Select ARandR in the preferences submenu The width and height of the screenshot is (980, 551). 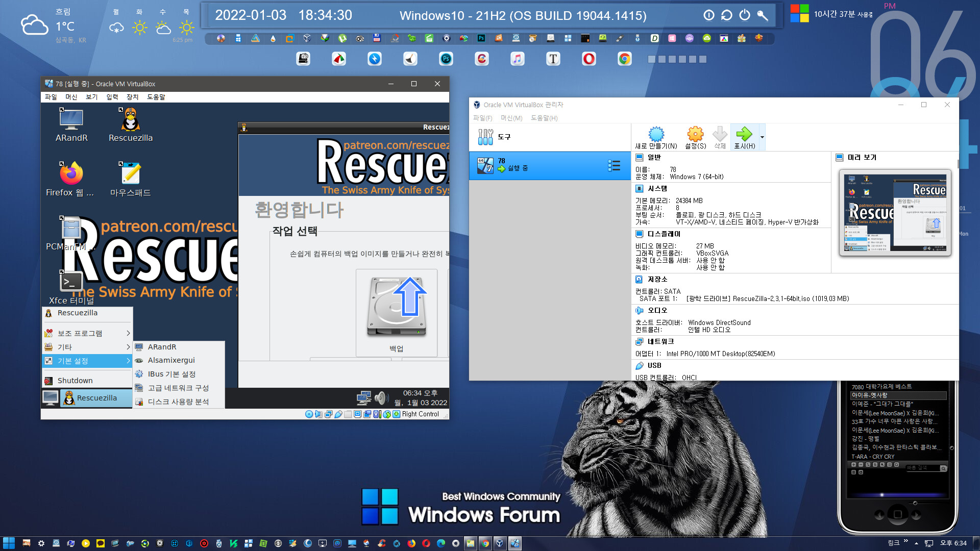click(x=179, y=347)
